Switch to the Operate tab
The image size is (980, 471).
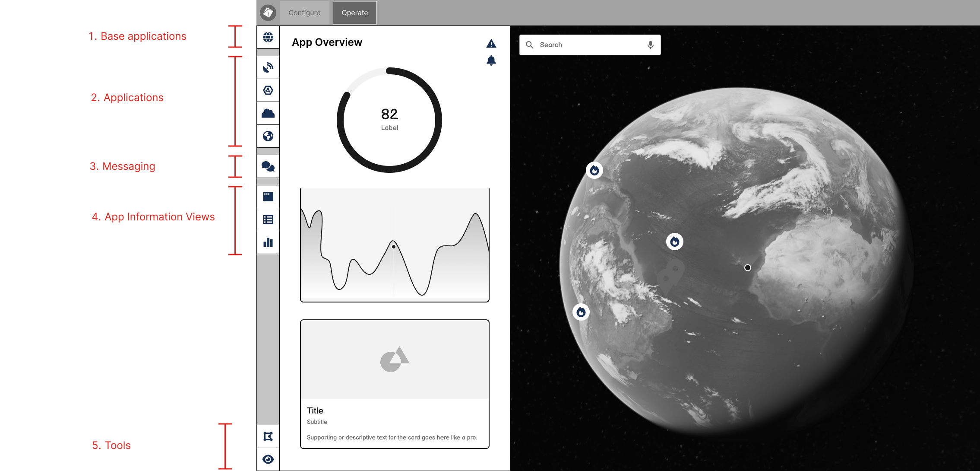tap(354, 13)
